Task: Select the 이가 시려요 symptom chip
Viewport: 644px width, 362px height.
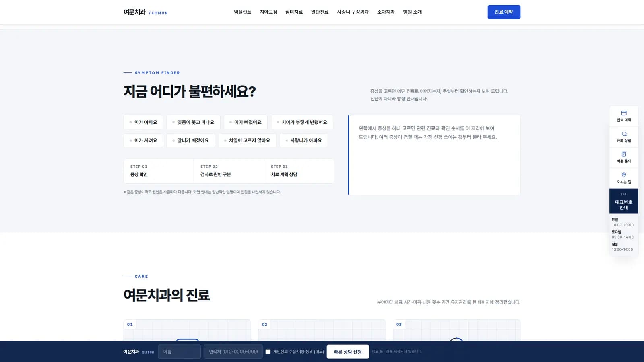Action: [143, 140]
